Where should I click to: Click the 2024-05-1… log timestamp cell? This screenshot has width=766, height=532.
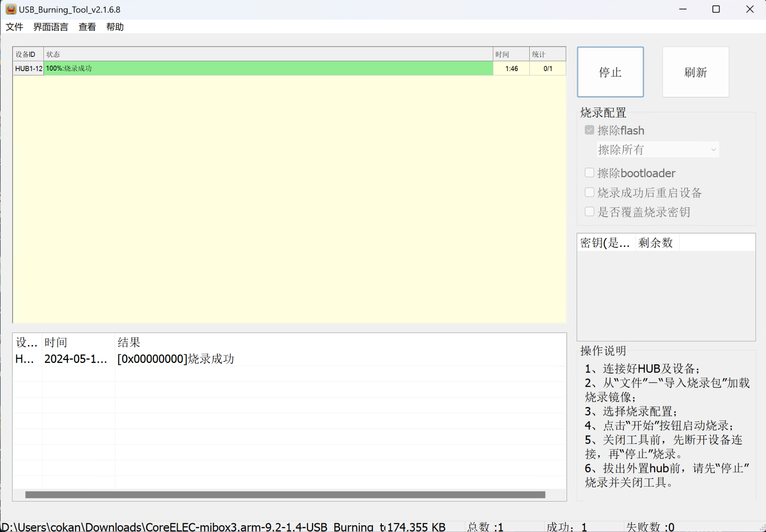pyautogui.click(x=76, y=359)
